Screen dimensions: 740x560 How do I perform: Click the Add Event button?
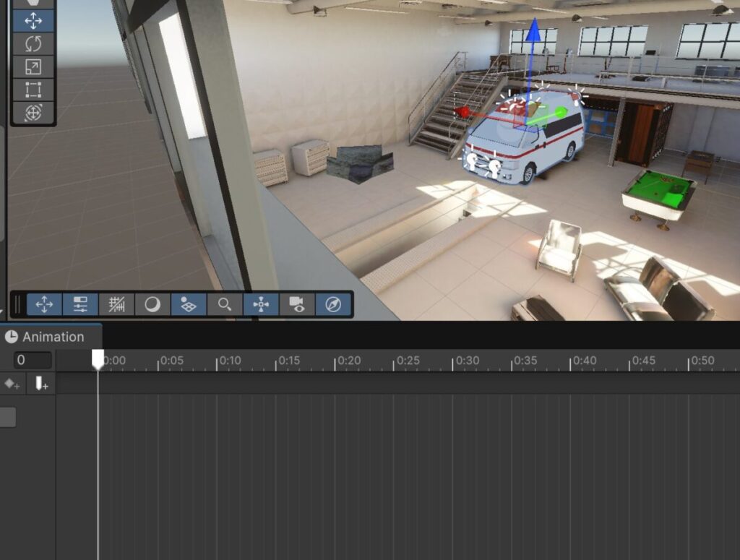[41, 384]
